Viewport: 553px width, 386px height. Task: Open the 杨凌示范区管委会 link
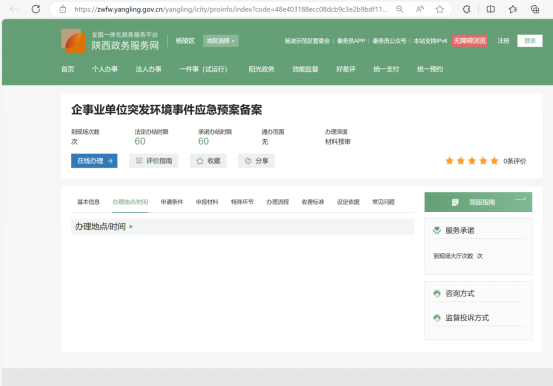307,41
